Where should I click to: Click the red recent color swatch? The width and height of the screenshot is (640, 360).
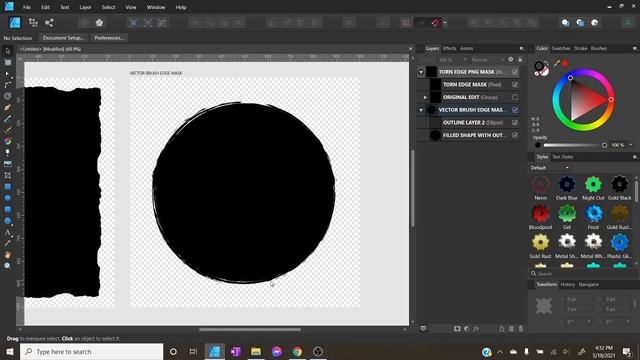coord(565,63)
